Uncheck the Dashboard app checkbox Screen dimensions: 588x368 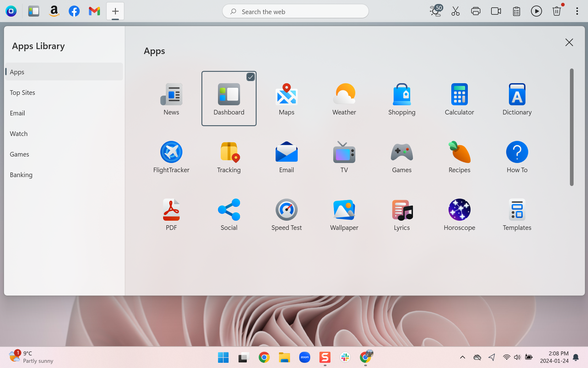click(x=250, y=77)
